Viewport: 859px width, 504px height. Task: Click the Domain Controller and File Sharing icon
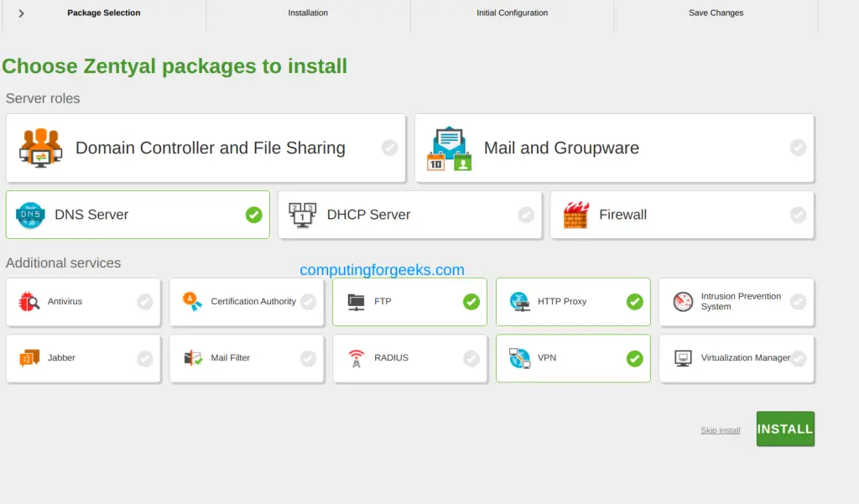tap(40, 148)
